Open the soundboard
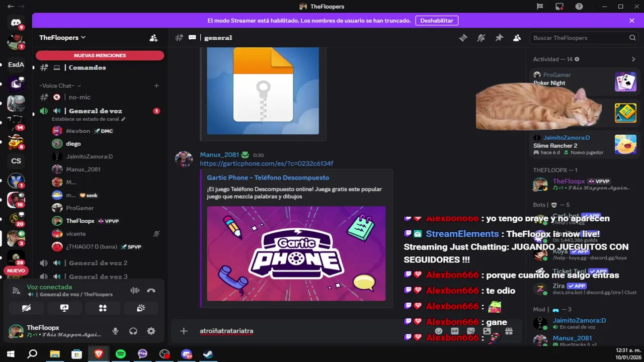The image size is (644, 362). tap(141, 308)
